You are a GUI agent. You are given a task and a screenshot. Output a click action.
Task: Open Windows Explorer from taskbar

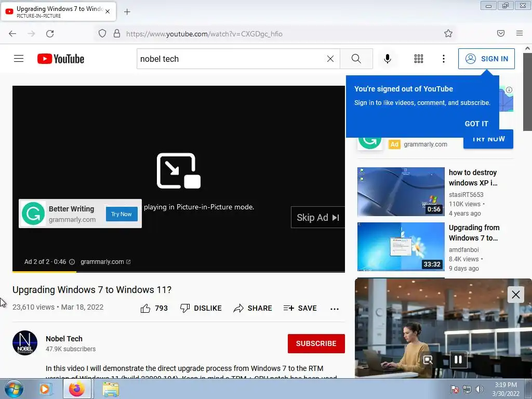[x=111, y=389]
